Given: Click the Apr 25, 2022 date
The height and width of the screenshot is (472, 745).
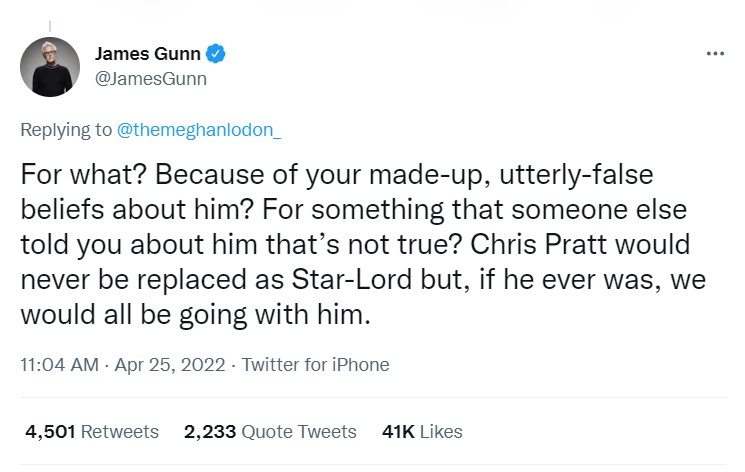Looking at the screenshot, I should 170,365.
